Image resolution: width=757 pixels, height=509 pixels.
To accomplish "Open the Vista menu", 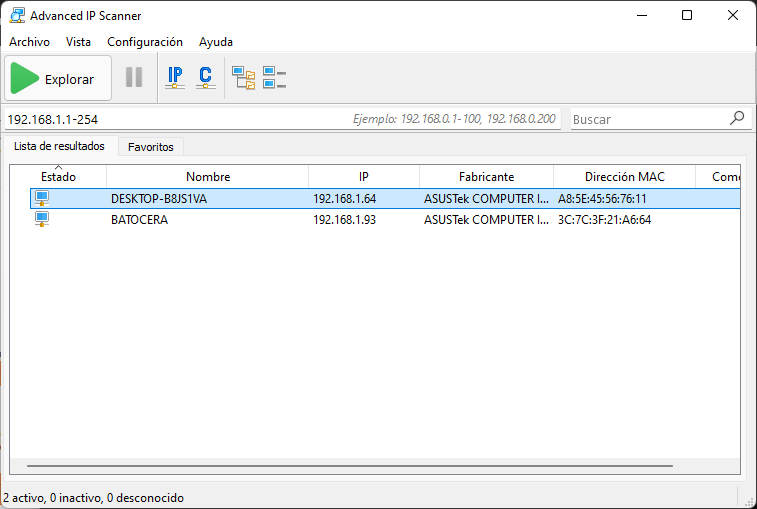I will 78,42.
